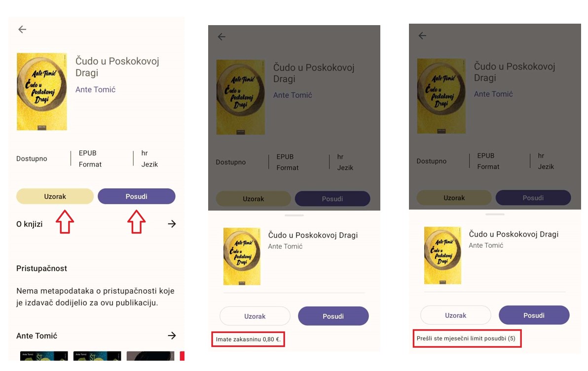The height and width of the screenshot is (371, 588).
Task: Open first related book thumbnail under Ante Tomić
Action: tap(44, 356)
